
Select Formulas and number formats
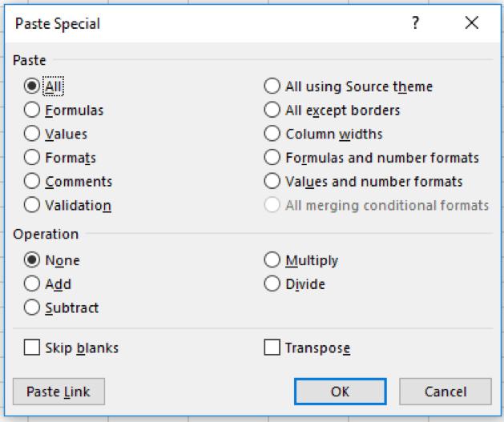point(272,158)
